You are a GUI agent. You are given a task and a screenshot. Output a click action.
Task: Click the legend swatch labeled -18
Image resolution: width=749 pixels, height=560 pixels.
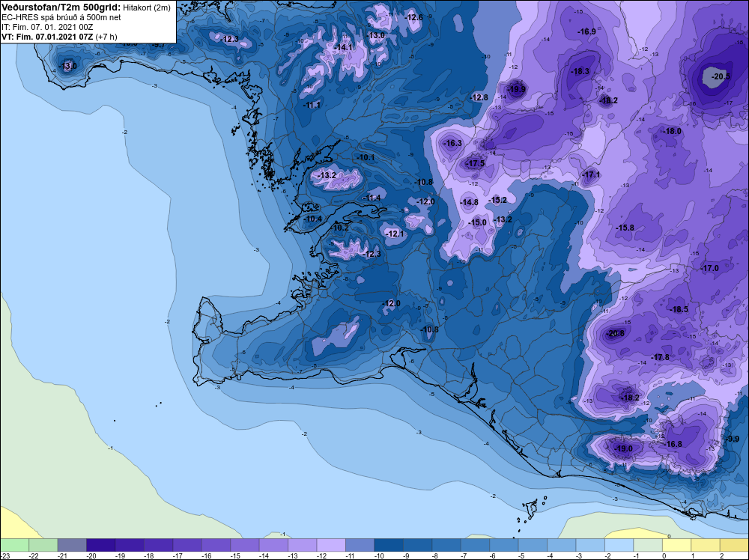point(159,545)
